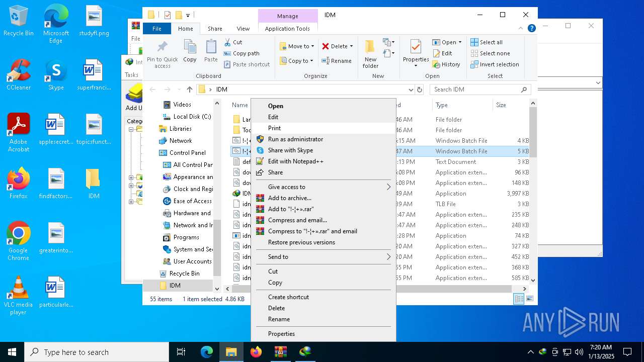Click Select all in the ribbon
The width and height of the screenshot is (644, 362).
point(487,42)
